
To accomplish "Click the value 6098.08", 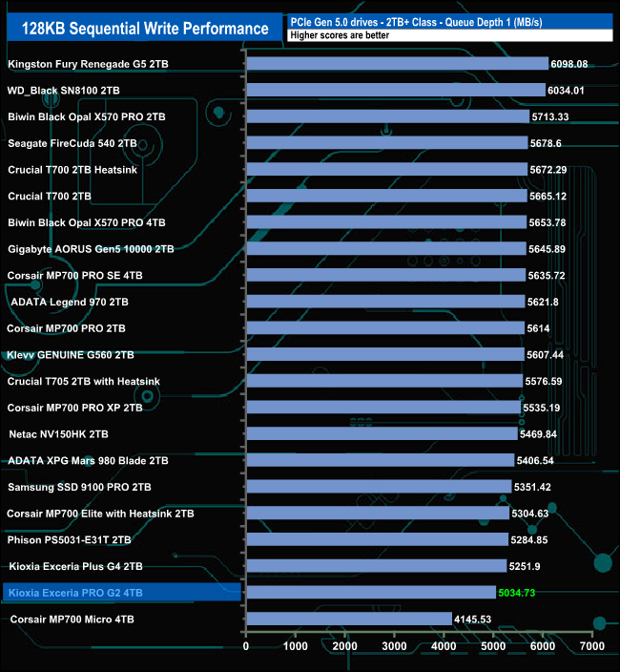I will click(x=569, y=64).
